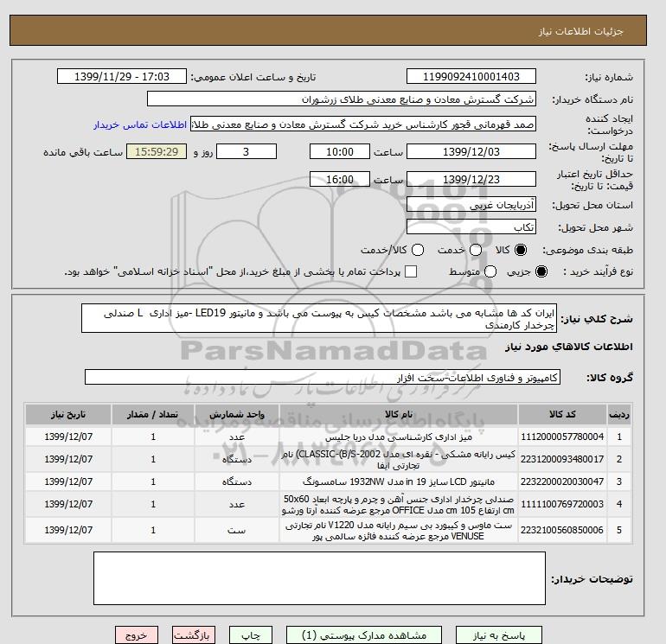Click the delivery city تکاب field
This screenshot has height=644, width=666.
pos(471,226)
